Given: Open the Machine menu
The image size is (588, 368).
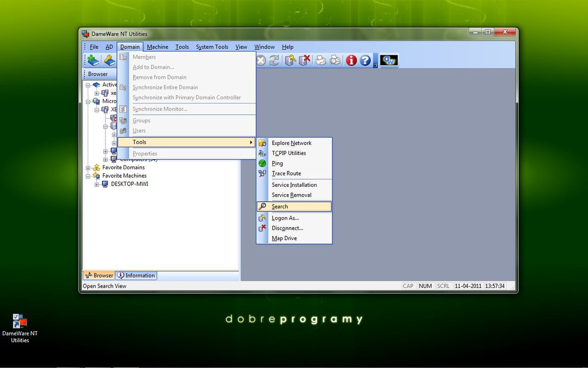Looking at the screenshot, I should tap(158, 47).
